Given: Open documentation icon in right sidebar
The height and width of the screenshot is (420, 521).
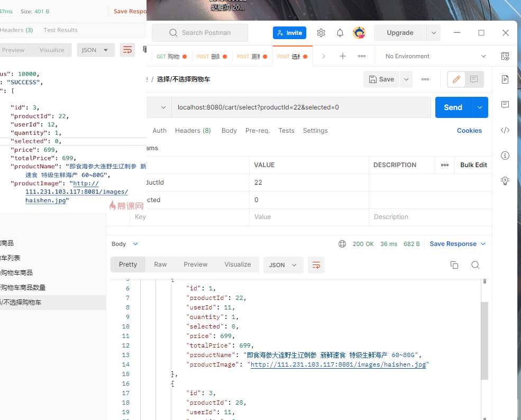Looking at the screenshot, I should (505, 79).
